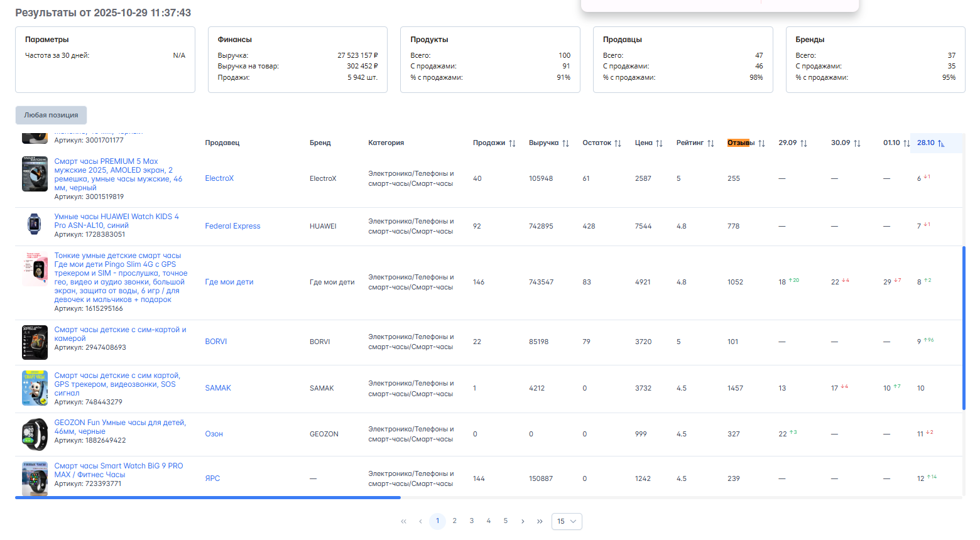Jump to last page double arrow
This screenshot has height=540, width=980.
point(540,521)
